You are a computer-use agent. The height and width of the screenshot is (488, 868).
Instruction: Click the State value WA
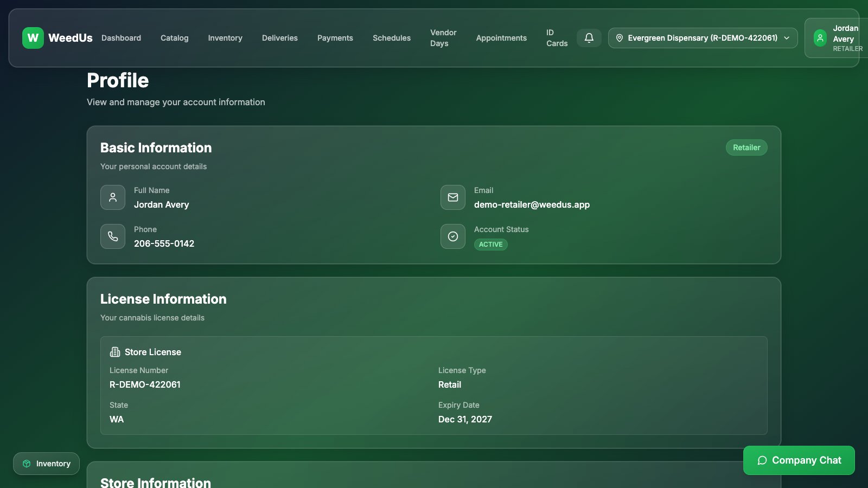pos(117,419)
